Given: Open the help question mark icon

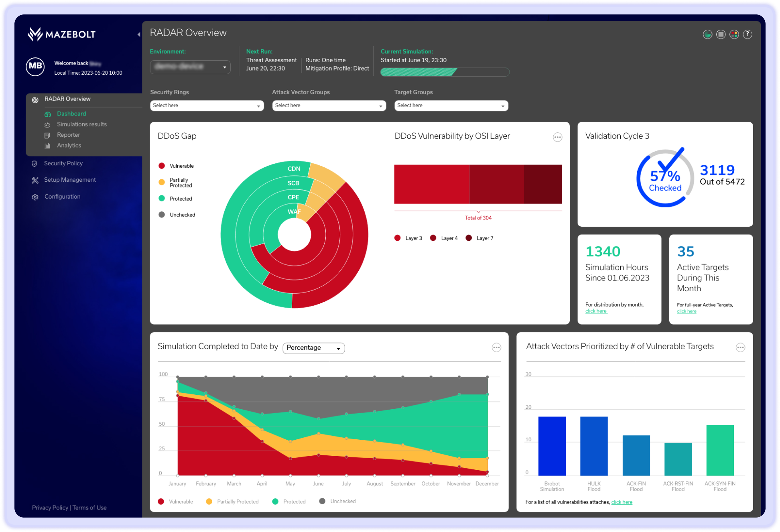Looking at the screenshot, I should [747, 35].
